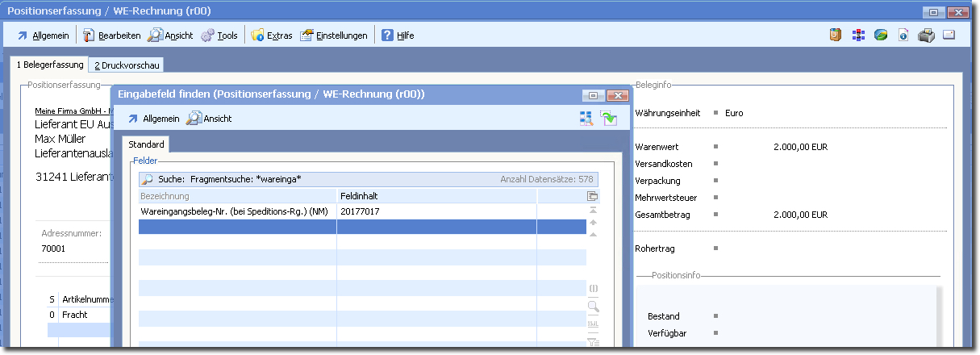This screenshot has width=980, height=355.
Task: Click the shopping bag icon in toolbar
Action: [x=836, y=35]
